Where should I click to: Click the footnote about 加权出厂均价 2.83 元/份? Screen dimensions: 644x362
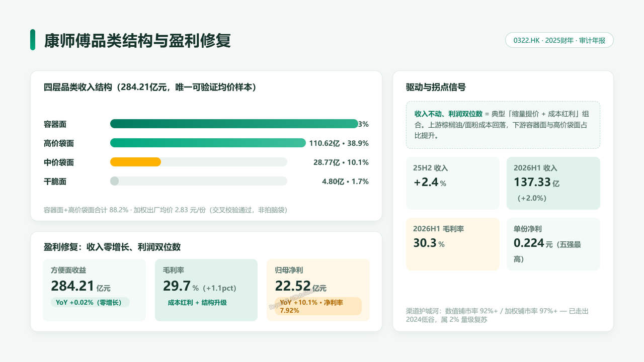coord(166,210)
